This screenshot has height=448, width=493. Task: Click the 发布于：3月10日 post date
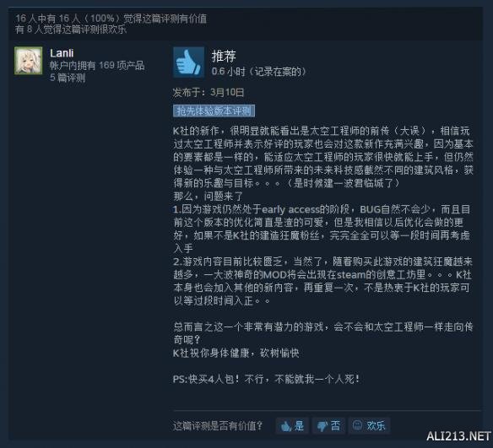(x=209, y=92)
